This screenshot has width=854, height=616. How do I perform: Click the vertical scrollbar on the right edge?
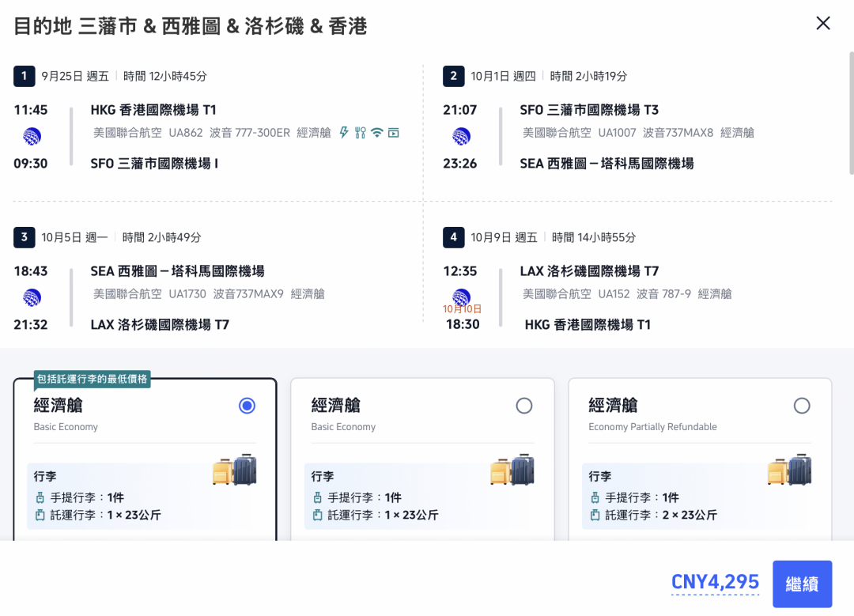click(852, 113)
